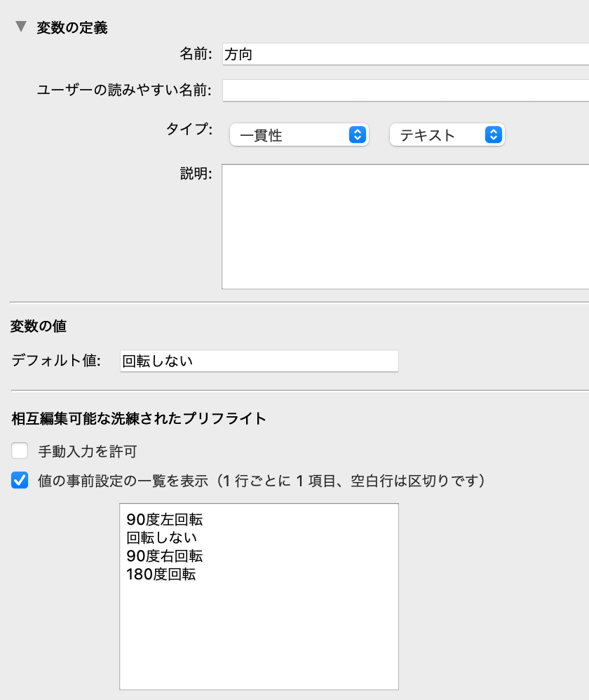
Task: Select the 回転しない line in preset list
Action: click(162, 537)
